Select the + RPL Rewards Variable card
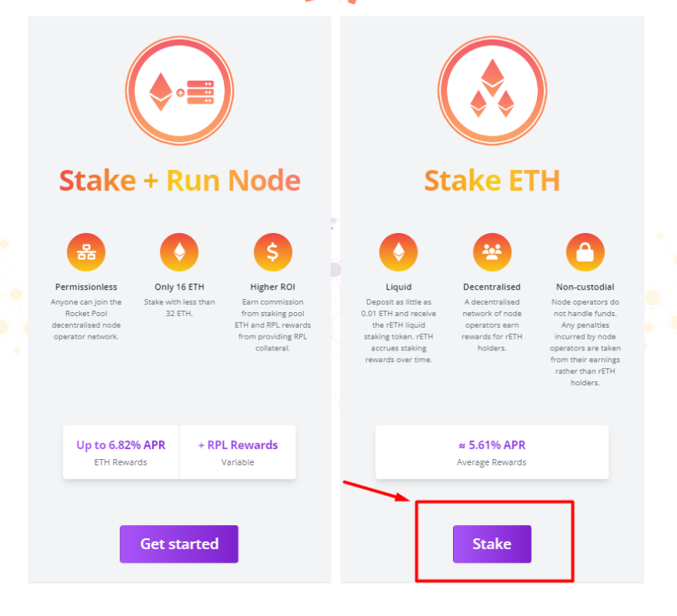 [238, 452]
